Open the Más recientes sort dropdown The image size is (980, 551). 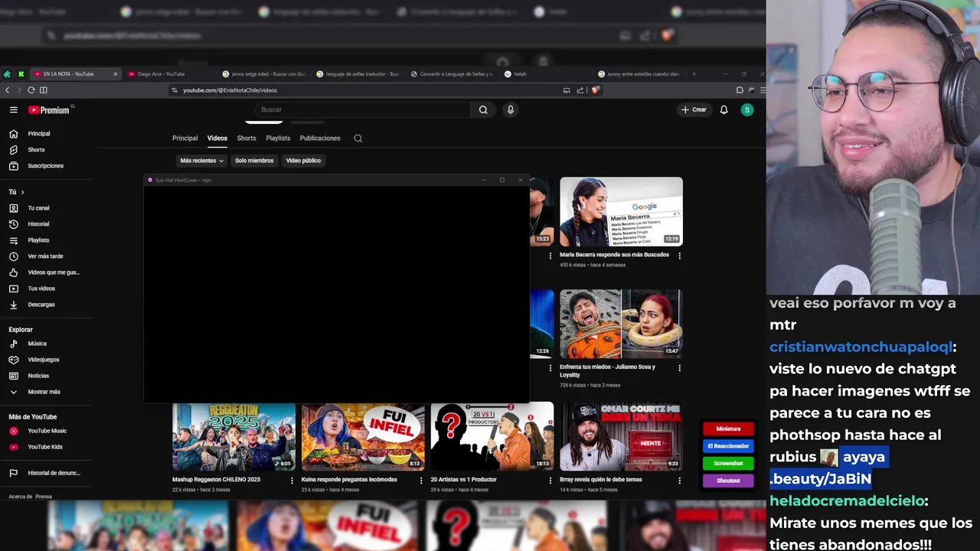[x=201, y=161]
